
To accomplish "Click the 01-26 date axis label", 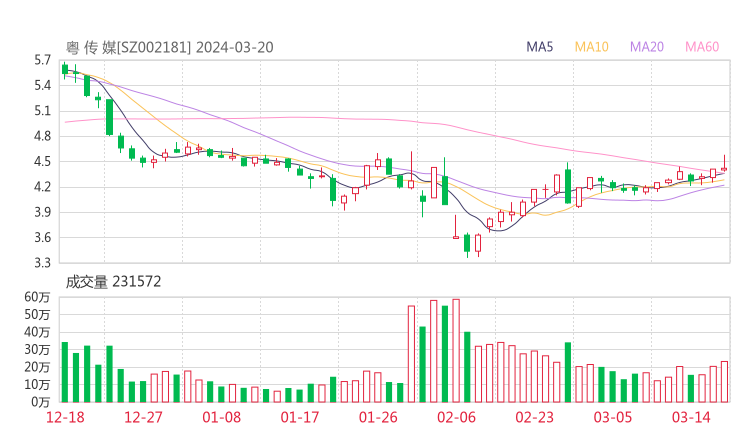I will (x=378, y=417).
